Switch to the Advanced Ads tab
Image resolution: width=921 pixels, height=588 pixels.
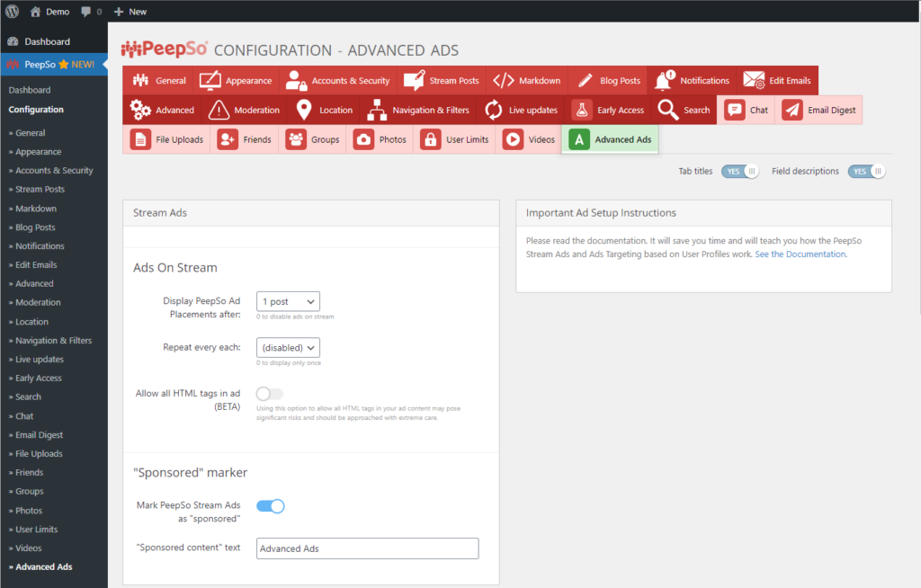click(x=609, y=139)
